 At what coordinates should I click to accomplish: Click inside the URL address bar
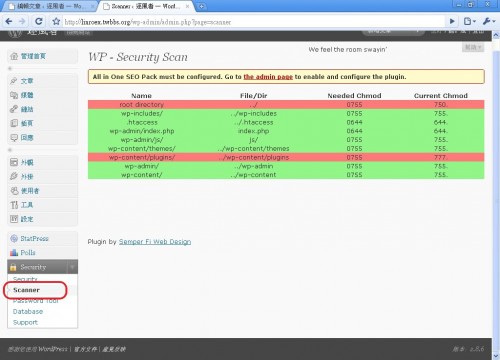253,22
